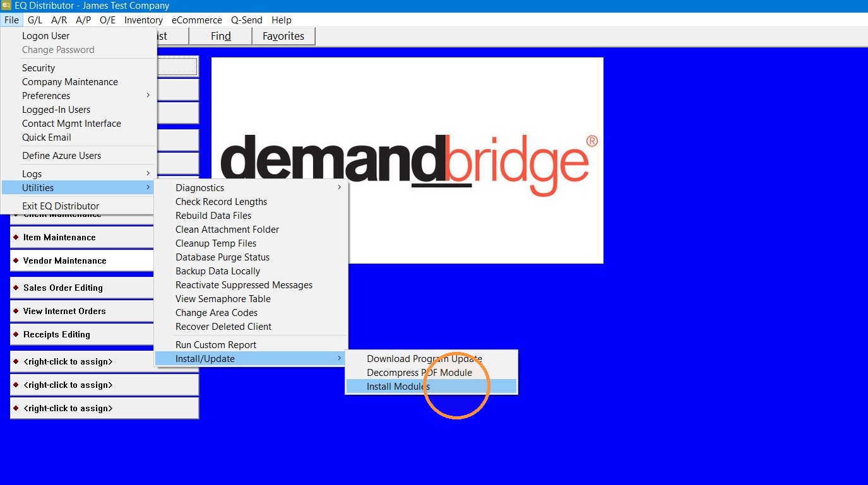Open Company Maintenance from the File menu

78,82
